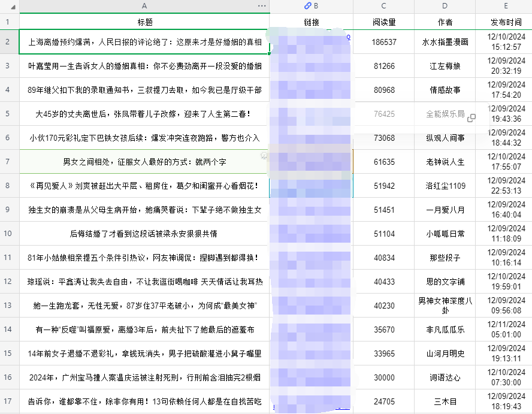Select row 13 header
Screen dimensions: 532x414
(x=10, y=306)
